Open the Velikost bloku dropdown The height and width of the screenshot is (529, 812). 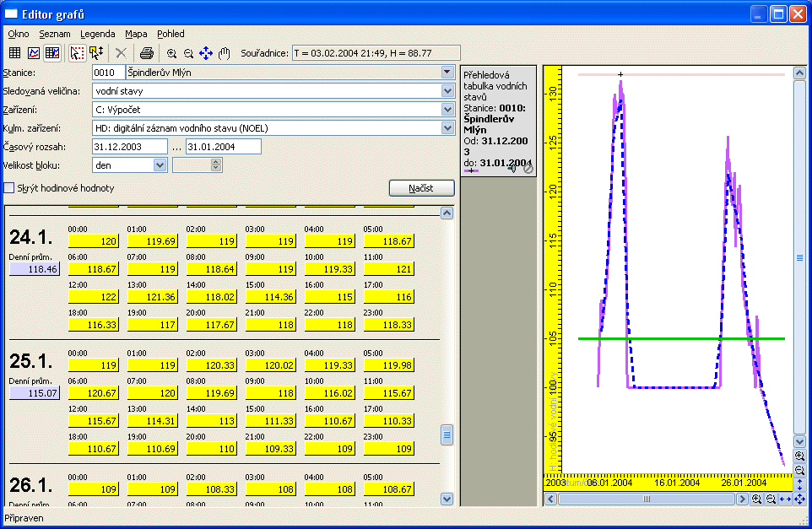pyautogui.click(x=160, y=165)
